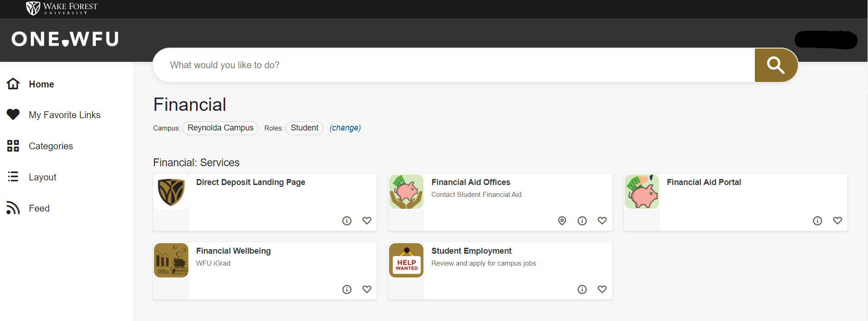This screenshot has width=868, height=321.
Task: Open info icon on Financial Aid Portal card
Action: point(817,221)
